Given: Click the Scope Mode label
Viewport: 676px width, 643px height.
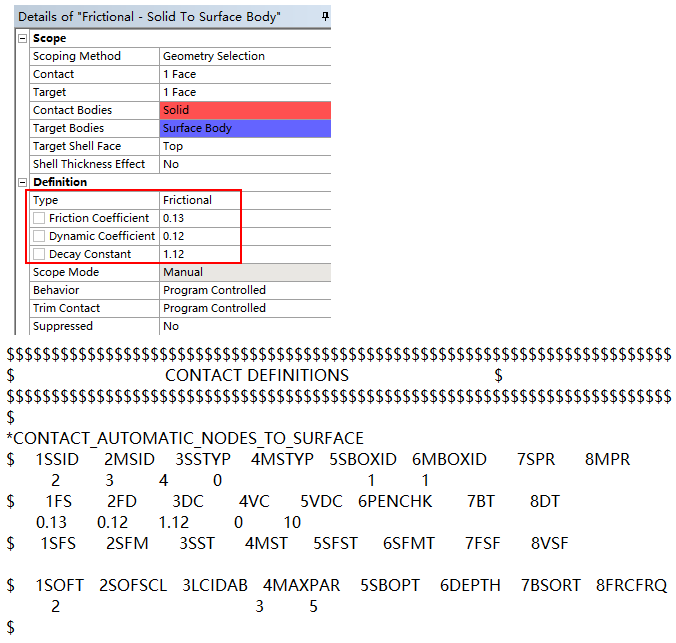Looking at the screenshot, I should 66,273.
